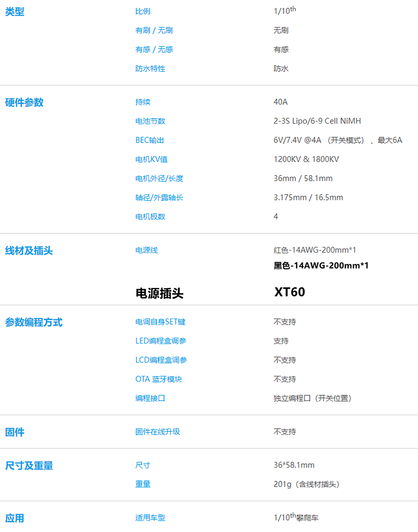
Task: Click the 线材及插头 section heading
Action: point(29,251)
